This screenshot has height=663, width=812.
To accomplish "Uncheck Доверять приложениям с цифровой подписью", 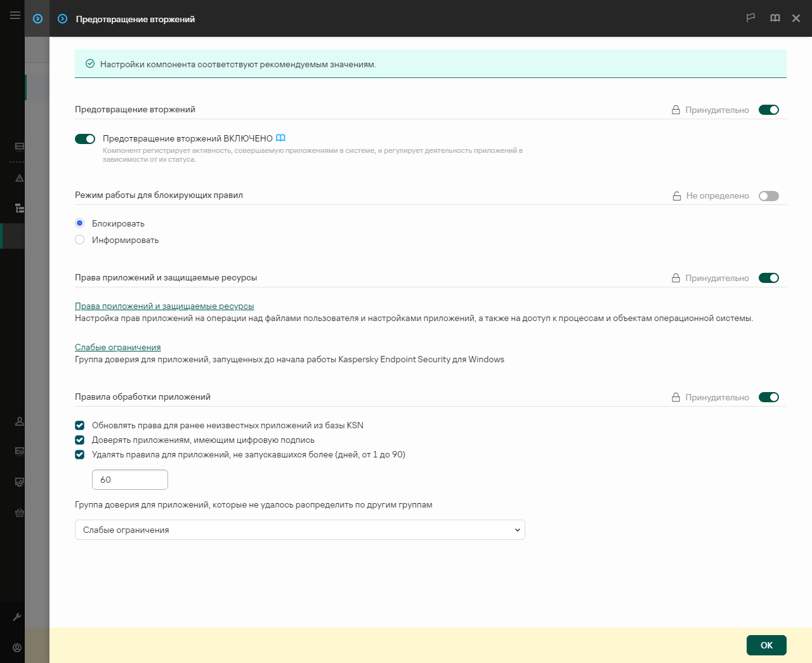I will point(79,440).
